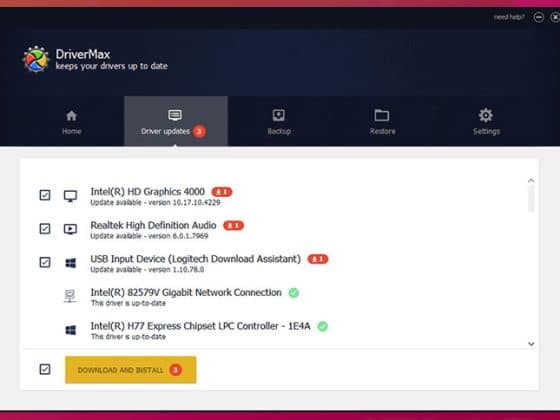Click the scroll up arrow of driver list
The width and height of the screenshot is (560, 420).
pyautogui.click(x=531, y=181)
